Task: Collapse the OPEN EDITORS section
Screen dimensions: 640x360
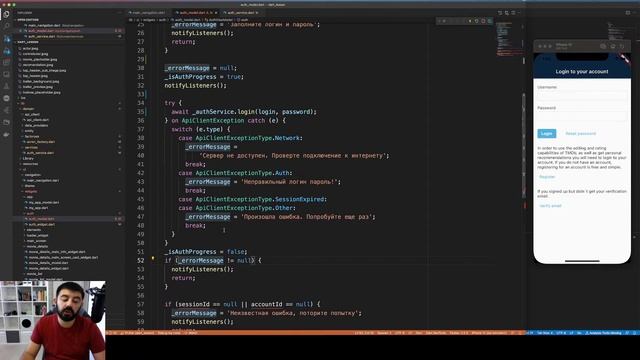Action: pyautogui.click(x=28, y=20)
